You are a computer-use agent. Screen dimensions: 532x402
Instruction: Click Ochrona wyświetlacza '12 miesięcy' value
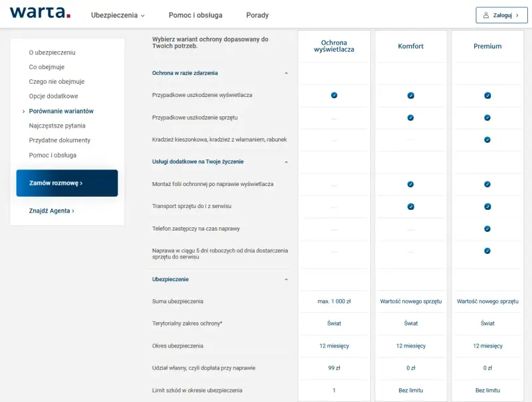(x=334, y=346)
